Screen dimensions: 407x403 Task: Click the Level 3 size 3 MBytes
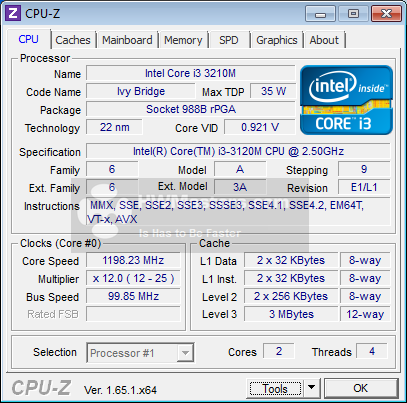point(291,314)
